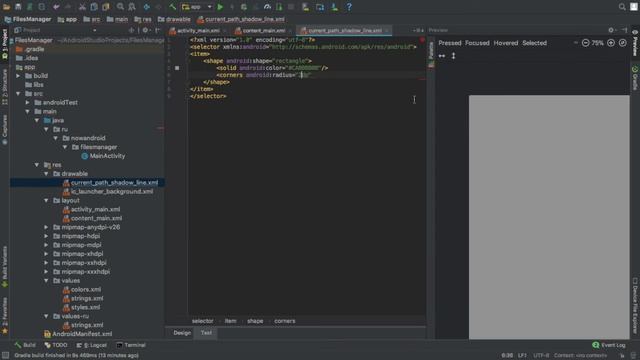640x360 pixels.
Task: Click the Replace toolbar icon
Action: (x=131, y=7)
